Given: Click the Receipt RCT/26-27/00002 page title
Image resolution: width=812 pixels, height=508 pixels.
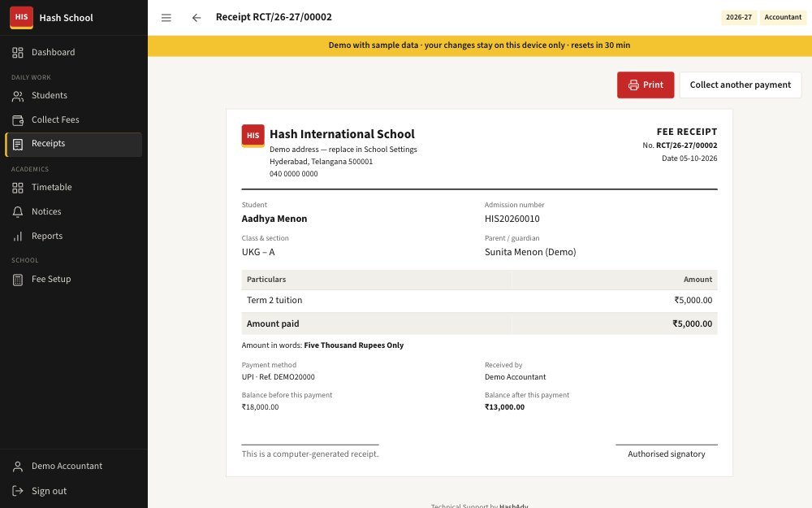Looking at the screenshot, I should [274, 17].
